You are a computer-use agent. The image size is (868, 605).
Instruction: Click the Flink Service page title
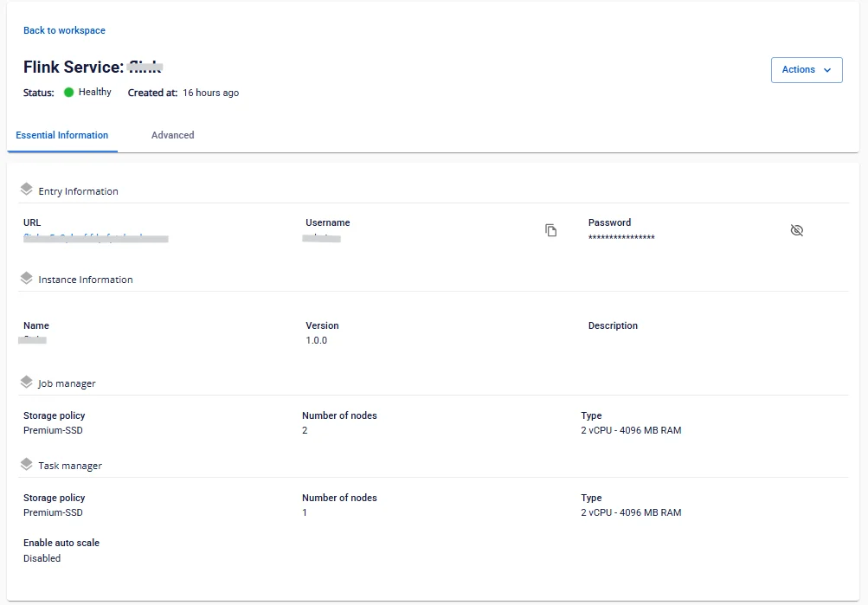pos(93,67)
